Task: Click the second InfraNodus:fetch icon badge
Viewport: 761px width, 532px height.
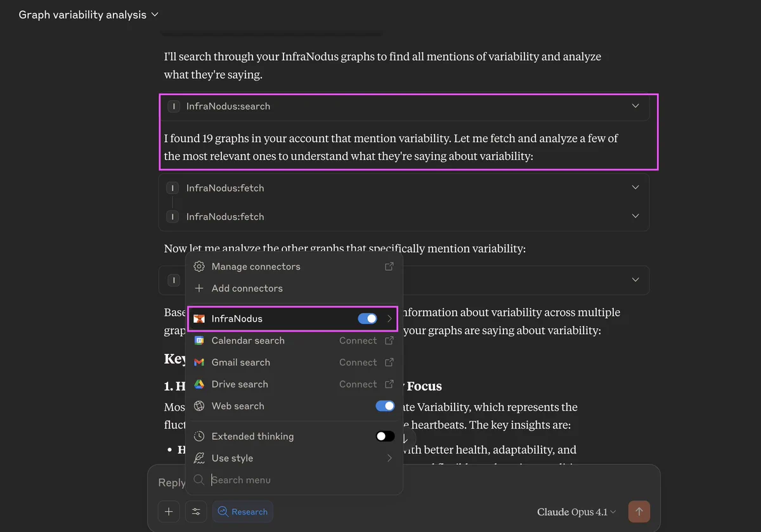Action: (x=172, y=217)
